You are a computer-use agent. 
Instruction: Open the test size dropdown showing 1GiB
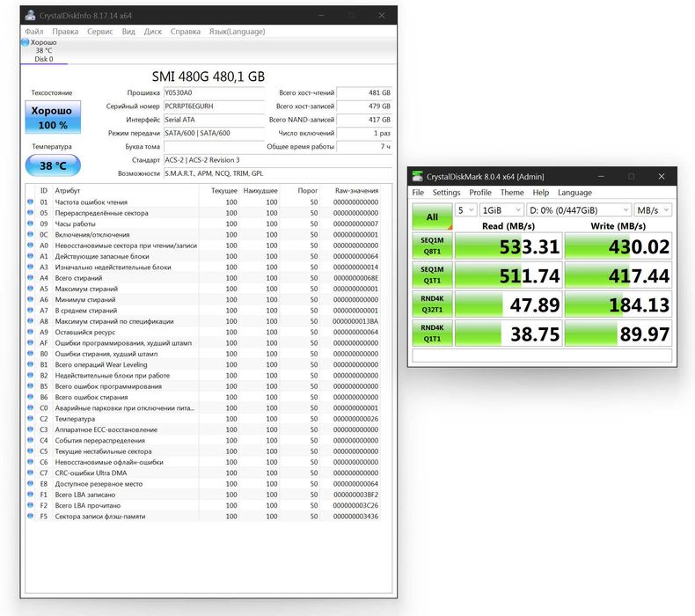[501, 210]
